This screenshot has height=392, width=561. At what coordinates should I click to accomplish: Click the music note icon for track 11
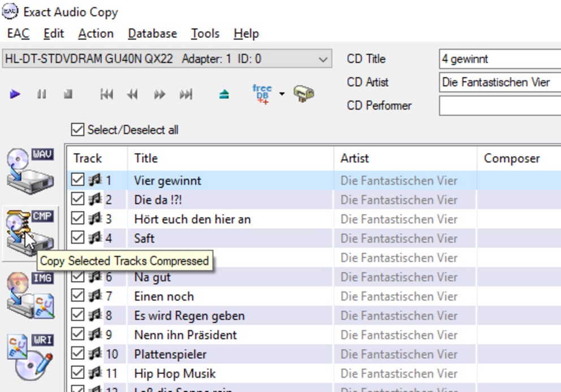pyautogui.click(x=95, y=373)
